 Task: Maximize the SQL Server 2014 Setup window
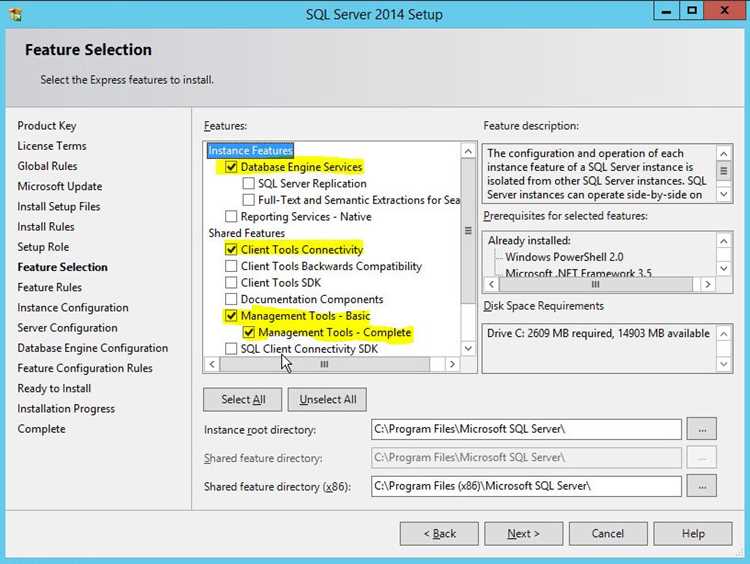click(692, 11)
